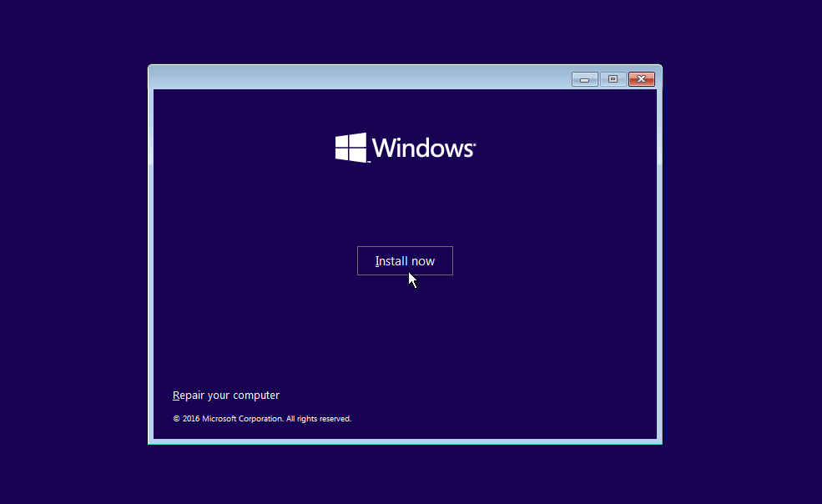The height and width of the screenshot is (504, 822).
Task: Maximize the Windows Setup window
Action: tap(613, 79)
